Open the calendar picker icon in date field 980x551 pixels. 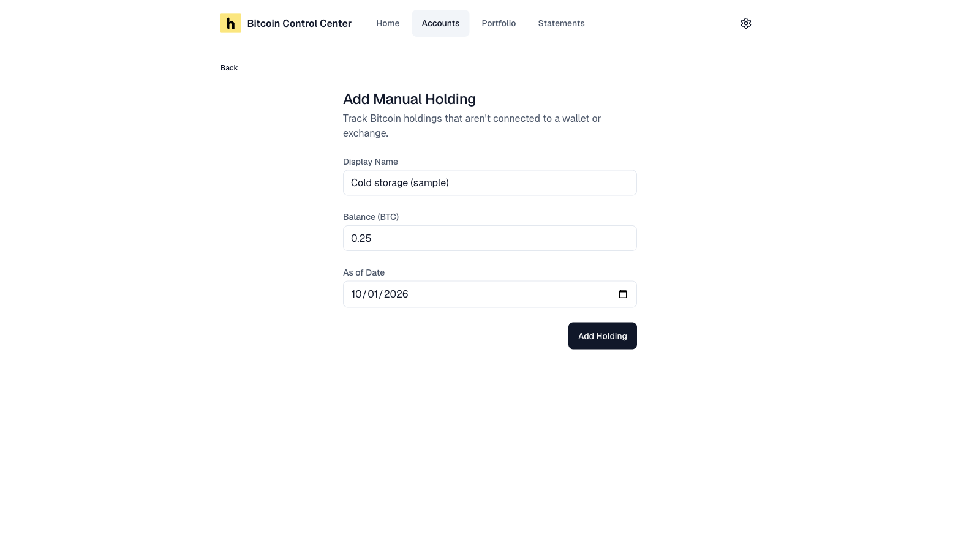point(623,294)
